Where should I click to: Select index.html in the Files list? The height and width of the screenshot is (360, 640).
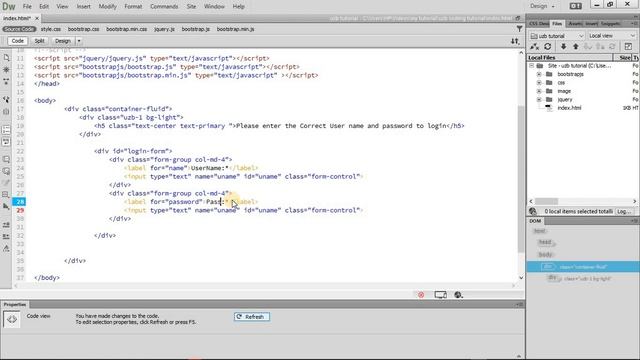point(569,108)
